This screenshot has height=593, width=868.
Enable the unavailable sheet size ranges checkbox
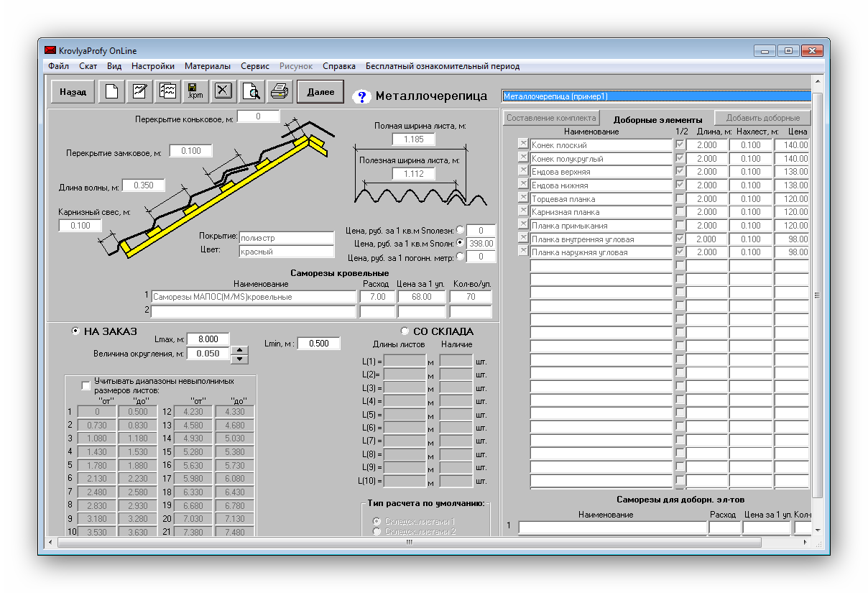point(86,385)
